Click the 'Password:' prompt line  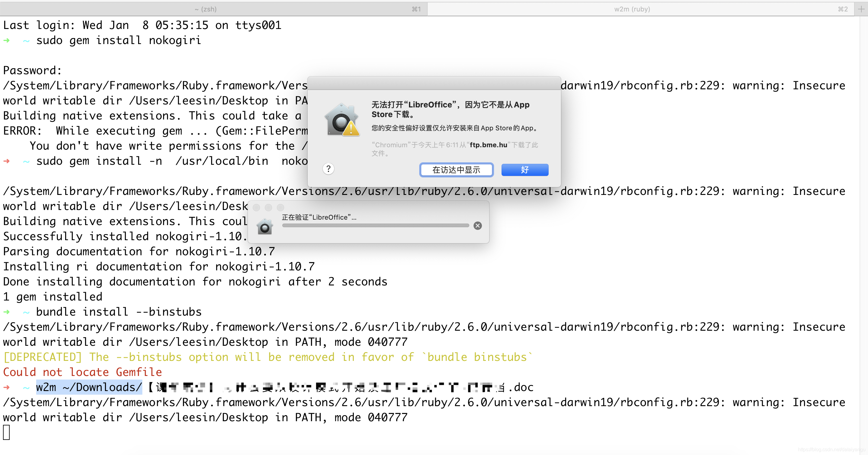(x=32, y=70)
